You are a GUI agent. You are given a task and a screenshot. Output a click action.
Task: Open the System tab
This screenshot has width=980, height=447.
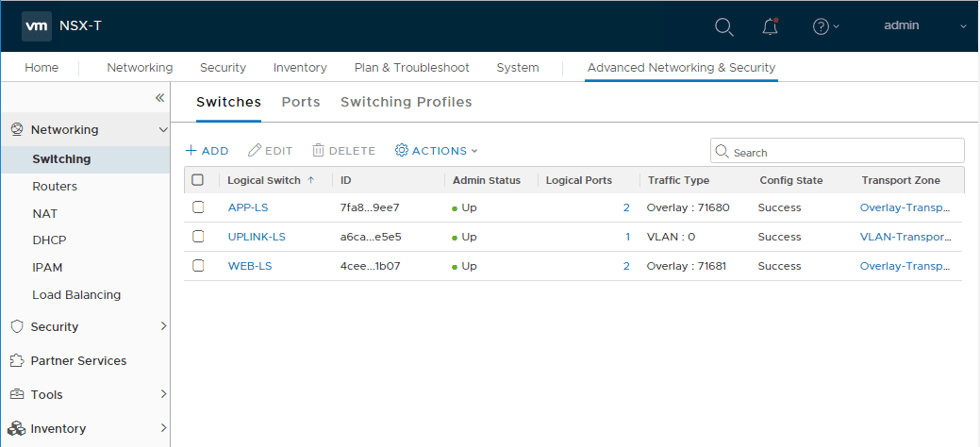(518, 68)
